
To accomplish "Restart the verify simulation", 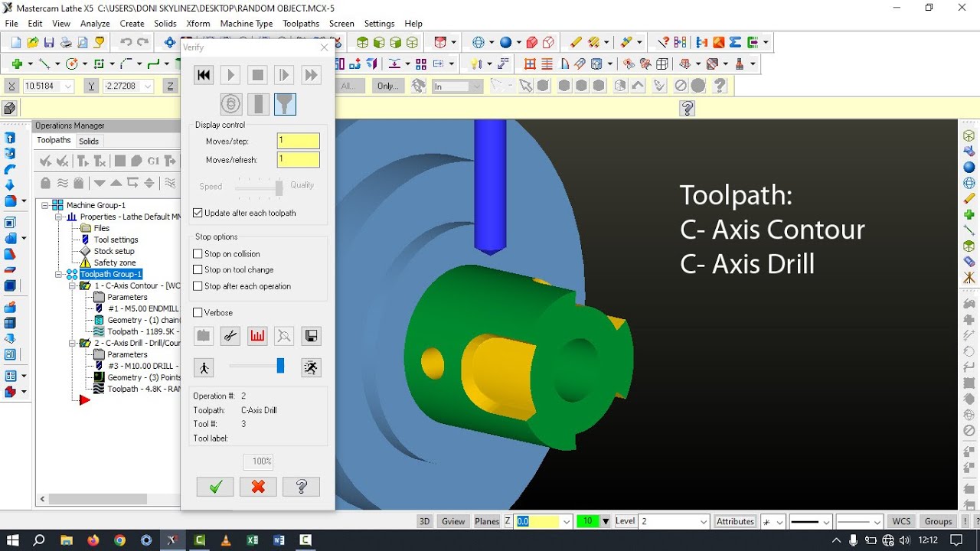I will click(x=203, y=75).
